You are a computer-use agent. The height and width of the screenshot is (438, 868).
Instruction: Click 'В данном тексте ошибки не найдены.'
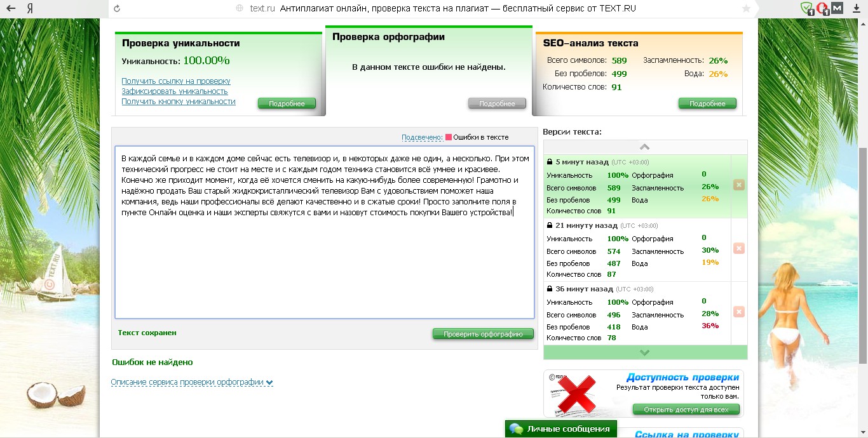[x=429, y=67]
